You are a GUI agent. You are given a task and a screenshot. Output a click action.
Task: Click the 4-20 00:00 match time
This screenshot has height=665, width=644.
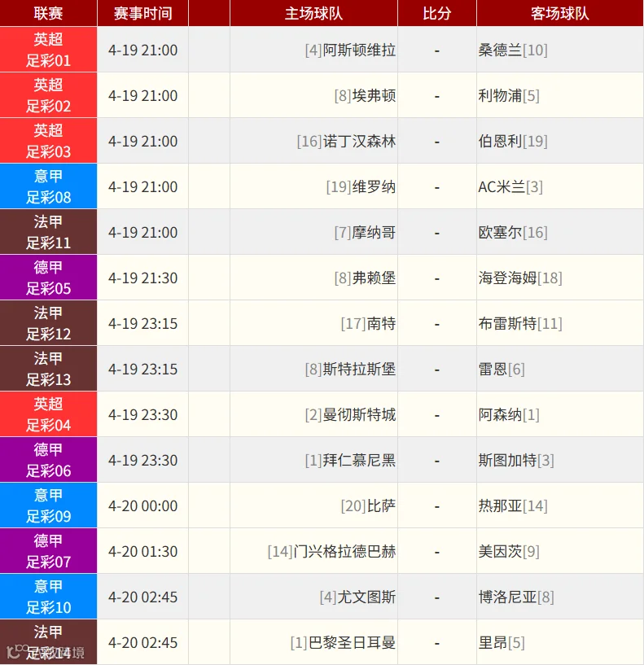pyautogui.click(x=143, y=506)
